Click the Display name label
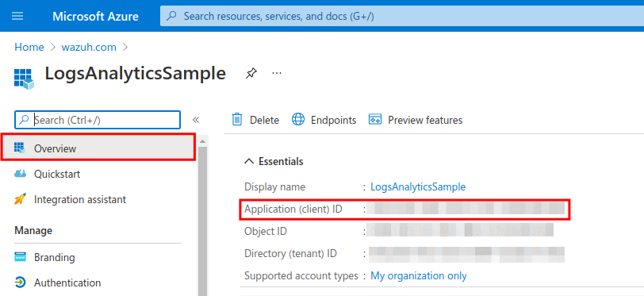This screenshot has width=644, height=296. pos(274,187)
